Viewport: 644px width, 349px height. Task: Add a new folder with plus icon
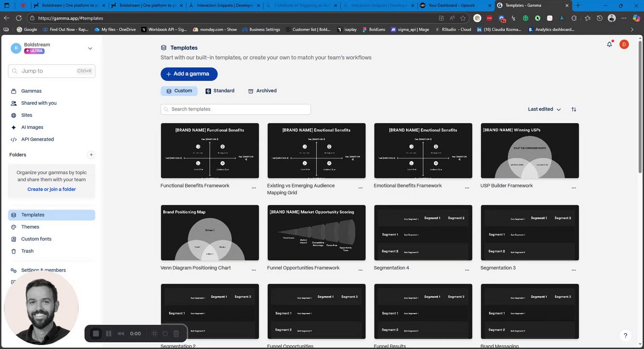(x=91, y=155)
